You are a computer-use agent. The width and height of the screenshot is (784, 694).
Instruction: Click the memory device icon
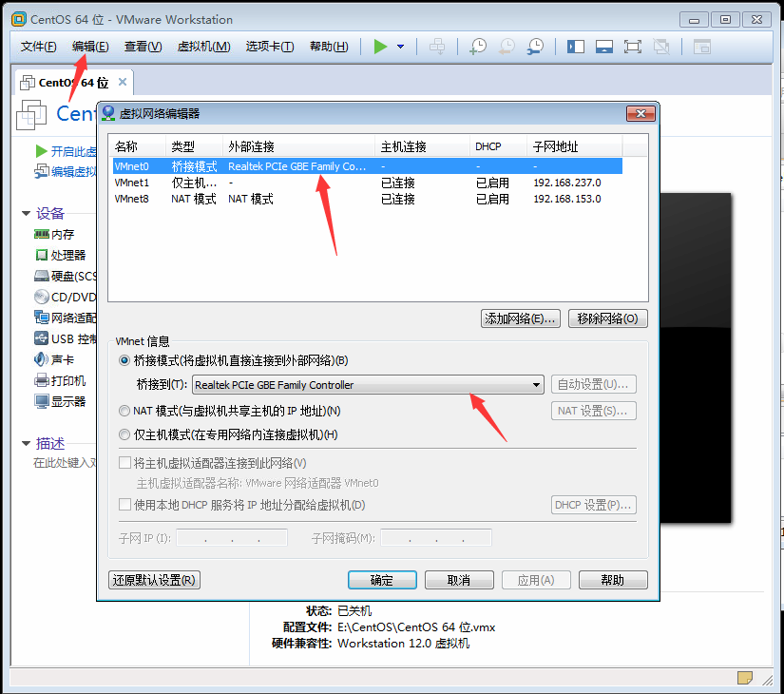[x=42, y=234]
